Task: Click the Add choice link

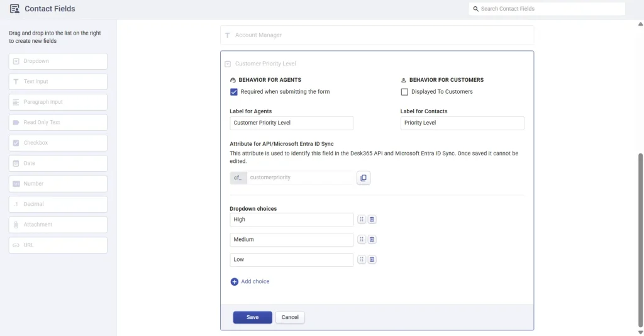Action: (x=255, y=281)
